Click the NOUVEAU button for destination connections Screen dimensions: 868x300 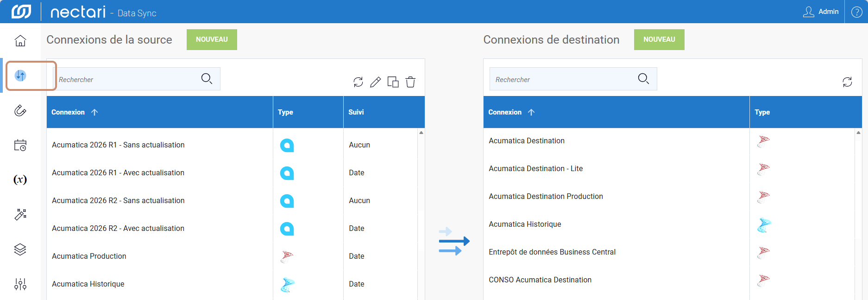pos(659,39)
